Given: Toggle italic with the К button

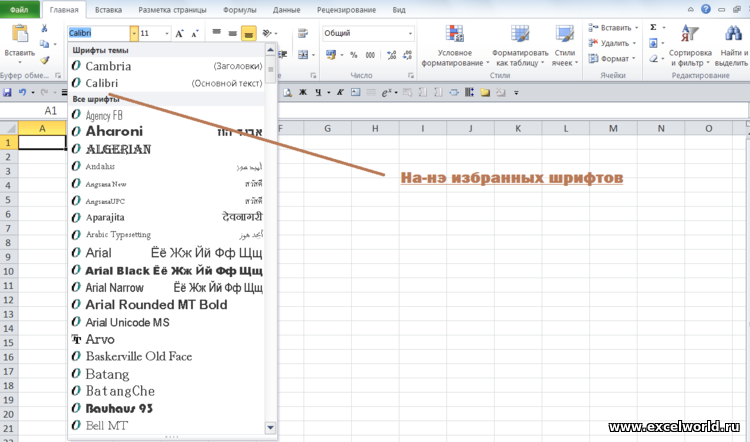Looking at the screenshot, I should point(340,92).
